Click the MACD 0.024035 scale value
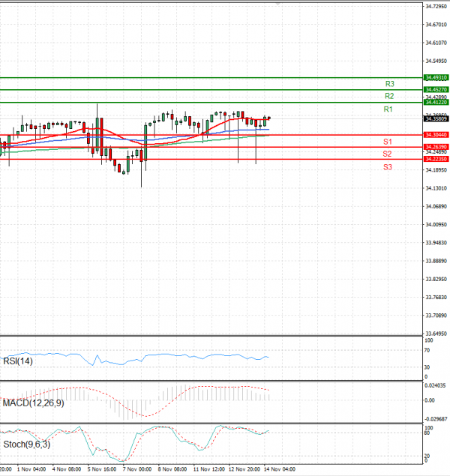 pyautogui.click(x=435, y=385)
